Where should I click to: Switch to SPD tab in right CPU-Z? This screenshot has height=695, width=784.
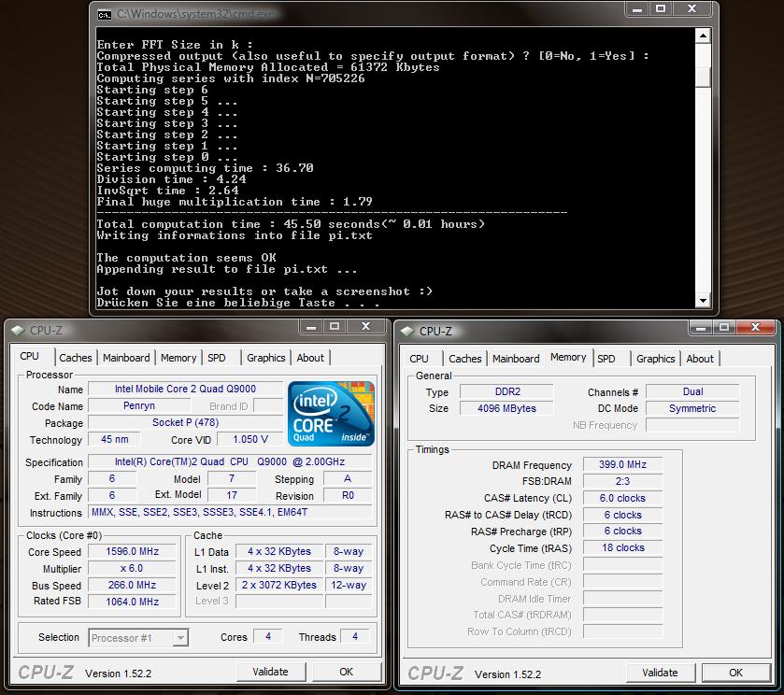[x=606, y=359]
